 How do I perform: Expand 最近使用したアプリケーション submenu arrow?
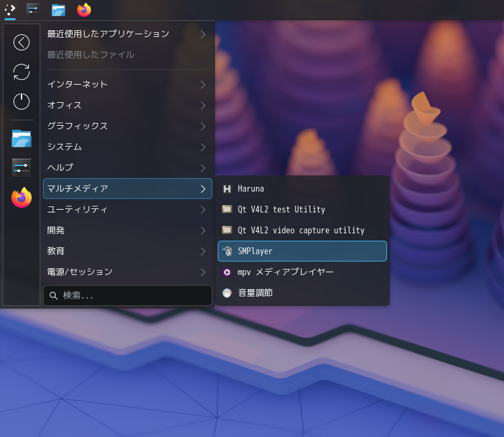click(x=203, y=34)
